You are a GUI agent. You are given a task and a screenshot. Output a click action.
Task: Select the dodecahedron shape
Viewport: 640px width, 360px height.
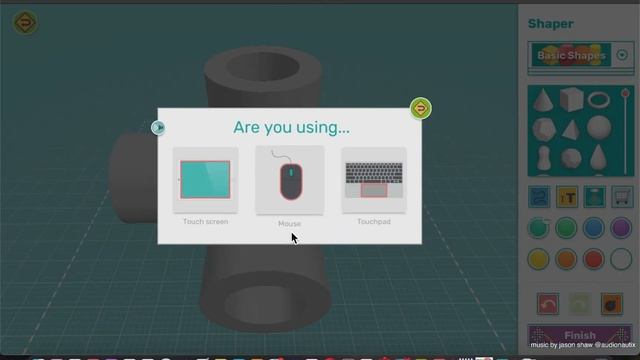544,129
